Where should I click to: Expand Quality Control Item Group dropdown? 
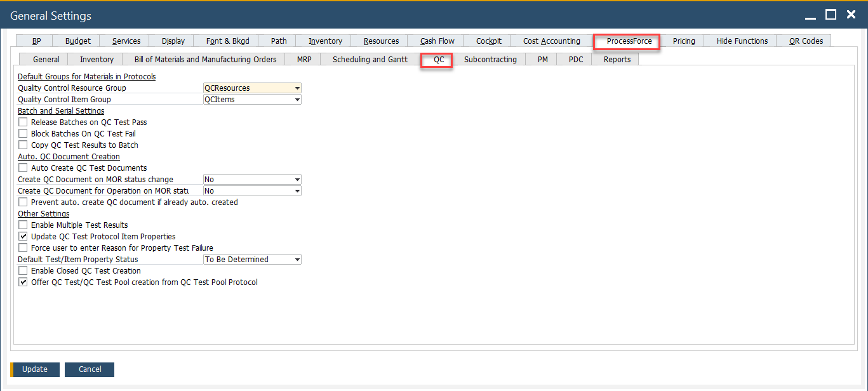[x=297, y=100]
